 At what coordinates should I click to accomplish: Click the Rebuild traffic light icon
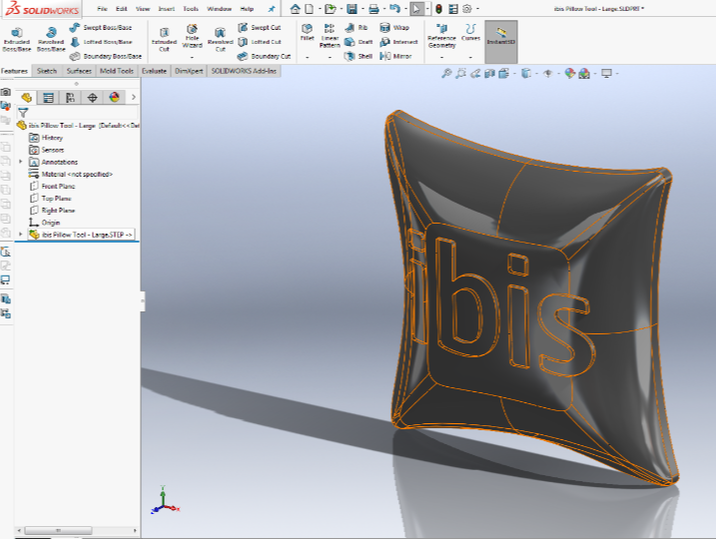[439, 9]
